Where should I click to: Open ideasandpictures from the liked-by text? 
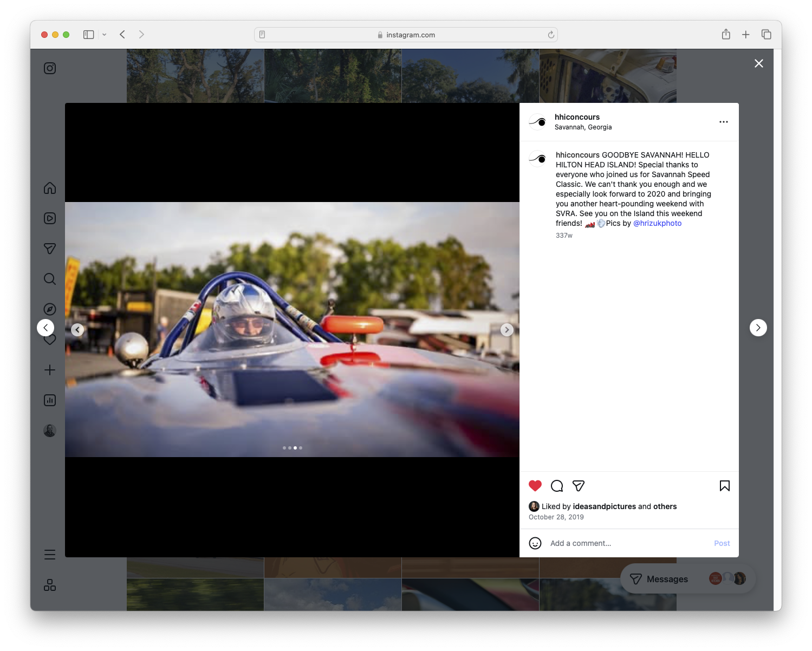(605, 506)
